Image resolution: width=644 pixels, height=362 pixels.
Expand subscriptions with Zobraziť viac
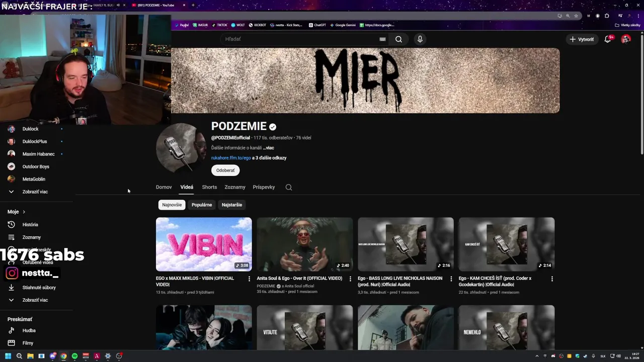point(35,192)
